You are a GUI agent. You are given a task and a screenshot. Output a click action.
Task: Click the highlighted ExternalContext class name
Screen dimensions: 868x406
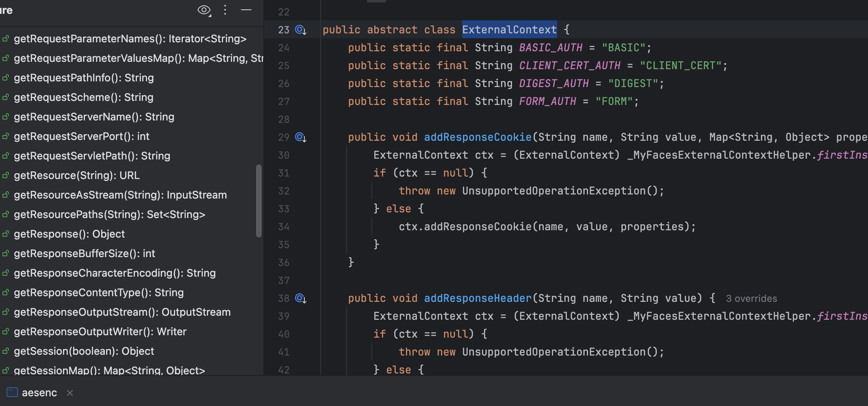(509, 30)
